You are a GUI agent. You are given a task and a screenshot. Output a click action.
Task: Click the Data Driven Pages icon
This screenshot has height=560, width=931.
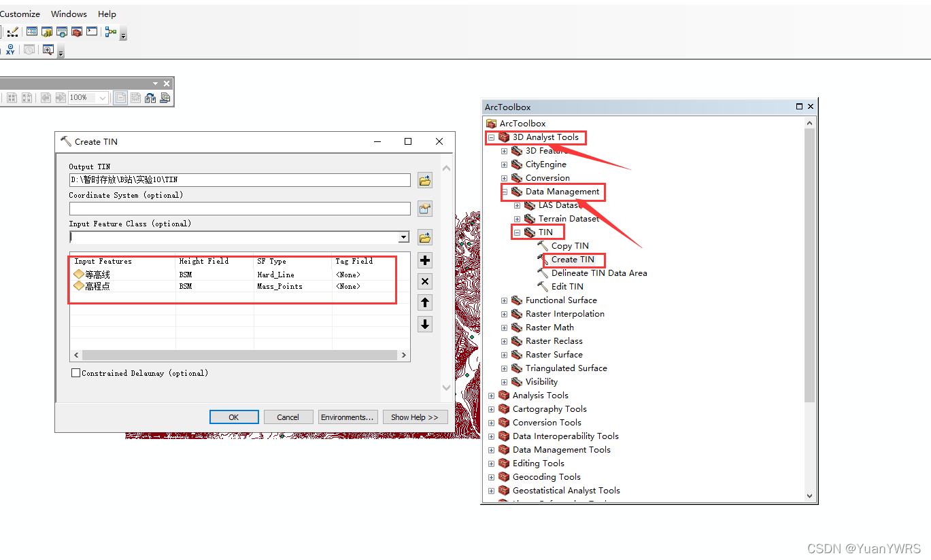click(x=165, y=98)
